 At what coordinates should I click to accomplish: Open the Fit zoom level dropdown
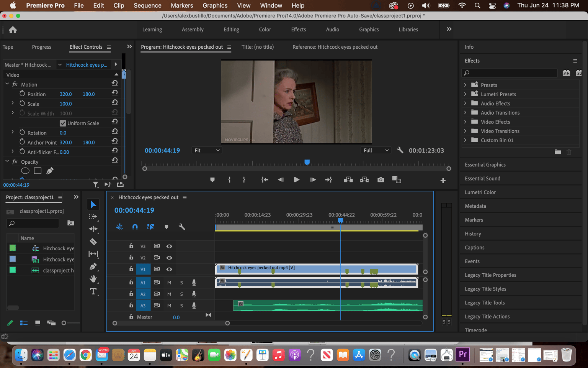pyautogui.click(x=207, y=150)
